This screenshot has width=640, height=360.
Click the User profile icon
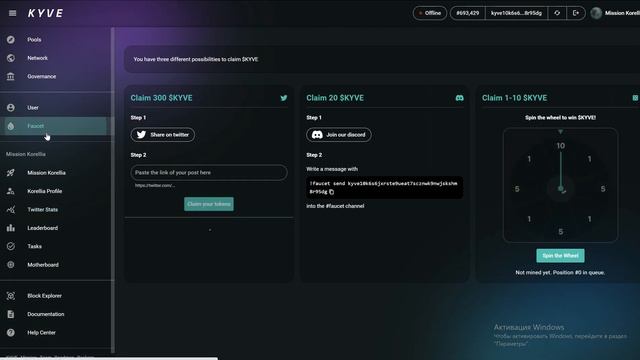point(11,107)
